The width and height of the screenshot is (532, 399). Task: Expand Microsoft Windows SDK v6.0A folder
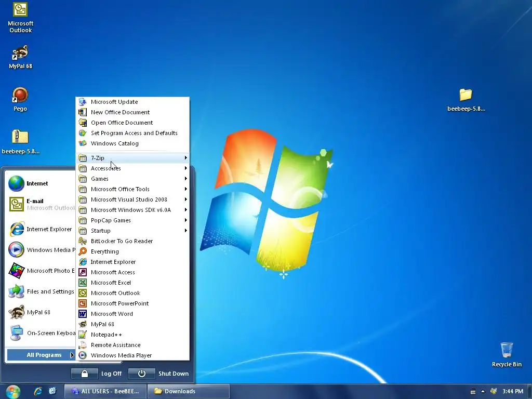click(132, 210)
